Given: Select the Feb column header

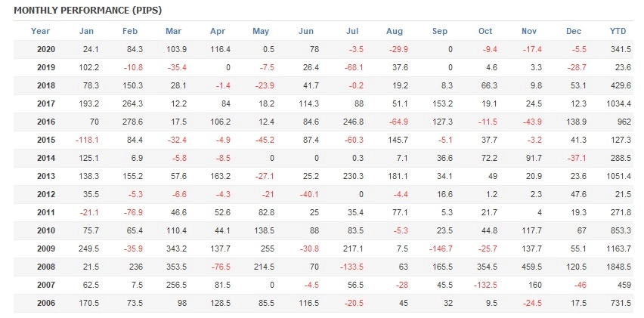Looking at the screenshot, I should (x=130, y=31).
